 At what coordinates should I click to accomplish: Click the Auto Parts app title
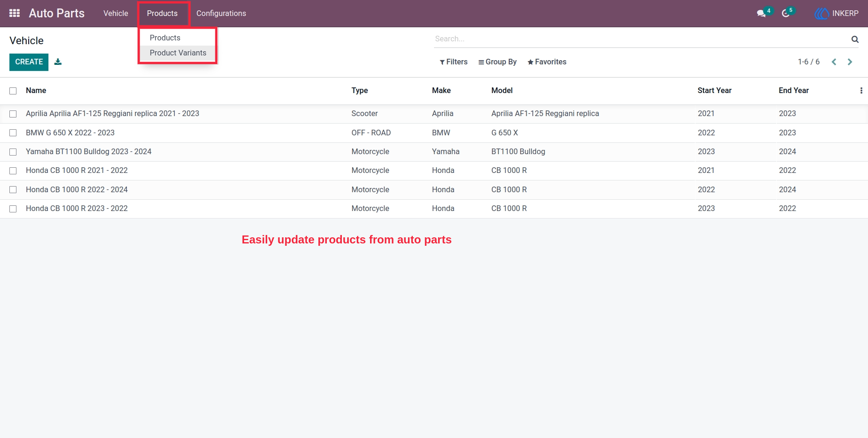coord(56,13)
